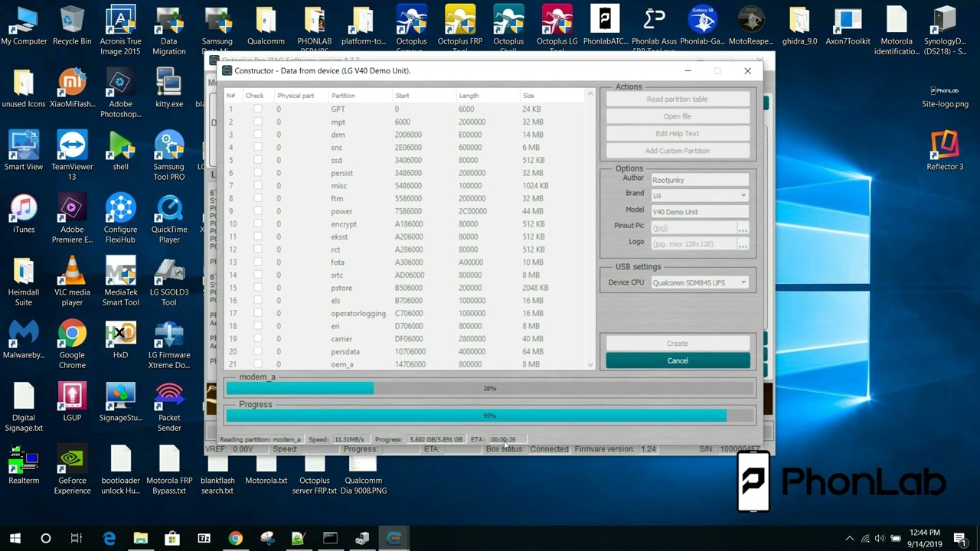980x551 pixels.
Task: Open Acronis True Image 2015 icon
Action: point(120,31)
